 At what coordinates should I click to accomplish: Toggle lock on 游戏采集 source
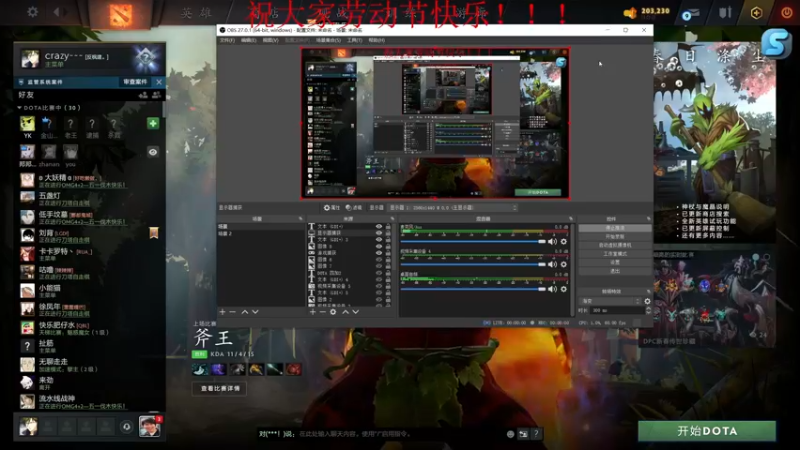click(x=388, y=253)
